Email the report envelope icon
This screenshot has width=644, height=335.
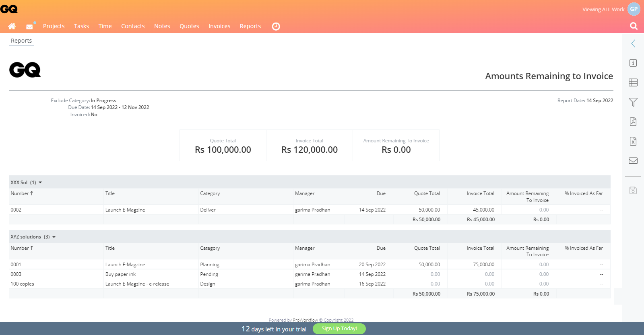click(633, 160)
